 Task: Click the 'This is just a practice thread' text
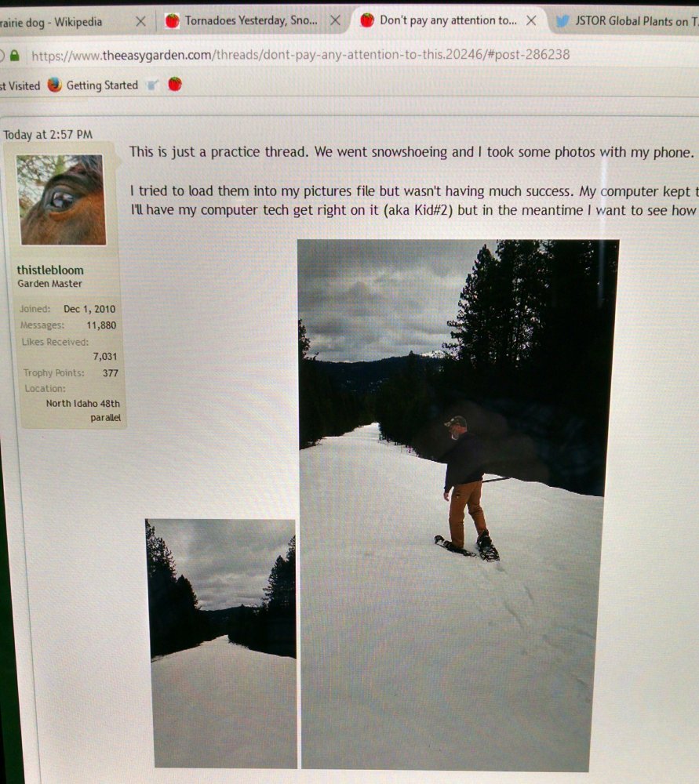click(219, 152)
